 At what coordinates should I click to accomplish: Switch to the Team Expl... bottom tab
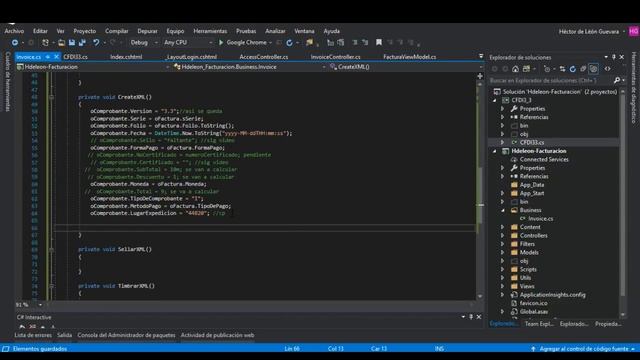(539, 324)
